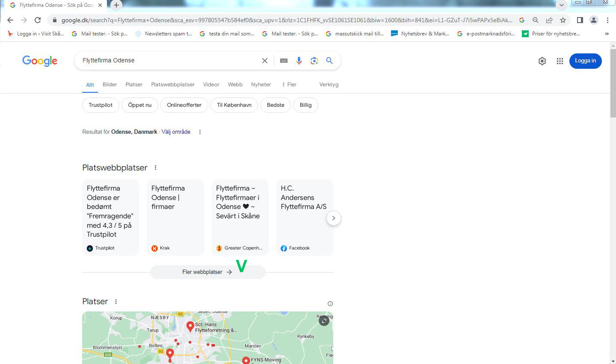Apply the Bedste filter chip
This screenshot has width=616, height=364.
[275, 105]
